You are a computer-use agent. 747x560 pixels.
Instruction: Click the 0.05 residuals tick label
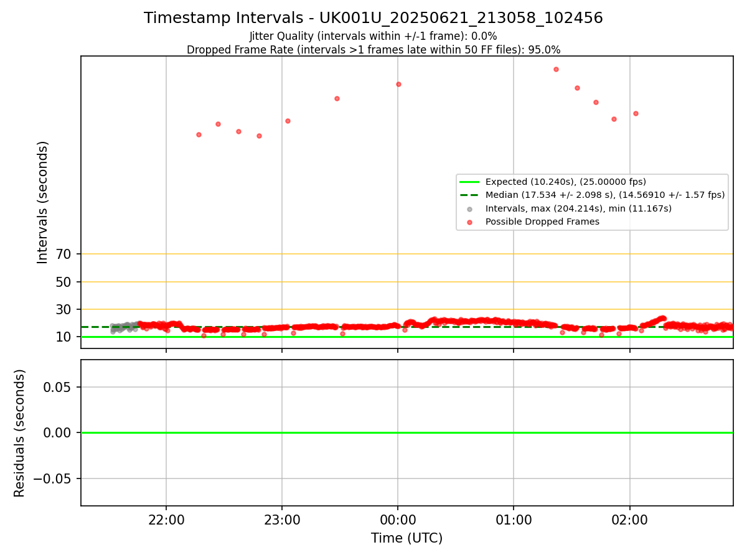(58, 387)
